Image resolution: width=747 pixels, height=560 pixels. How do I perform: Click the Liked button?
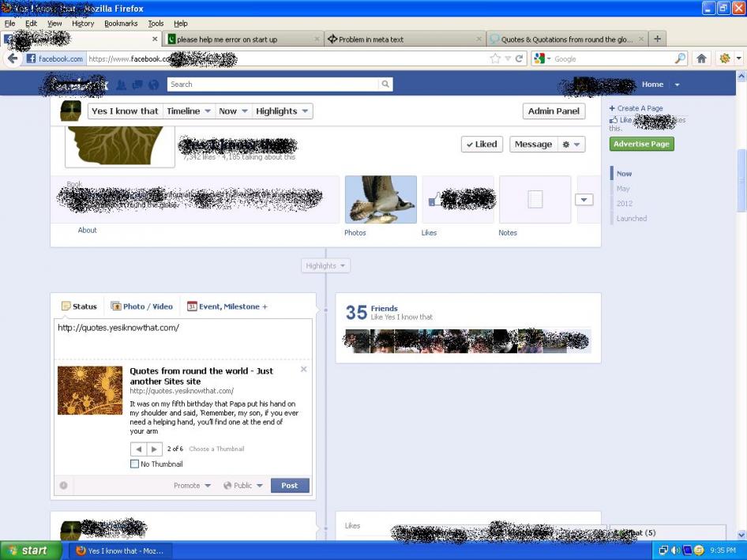pyautogui.click(x=482, y=145)
